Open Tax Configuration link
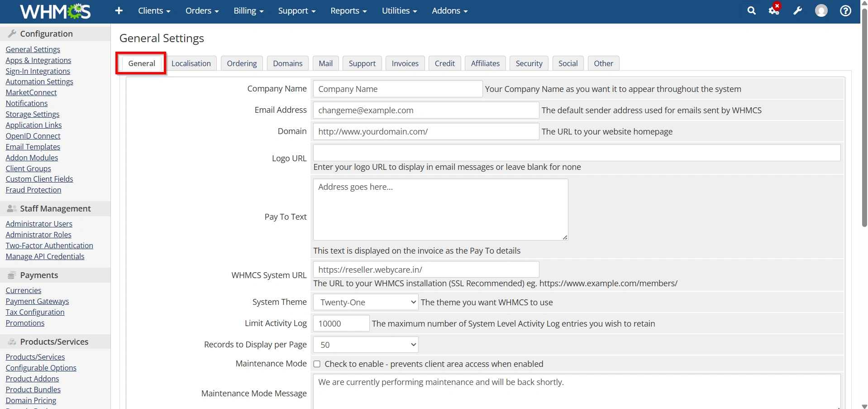Image resolution: width=868 pixels, height=409 pixels. (35, 312)
